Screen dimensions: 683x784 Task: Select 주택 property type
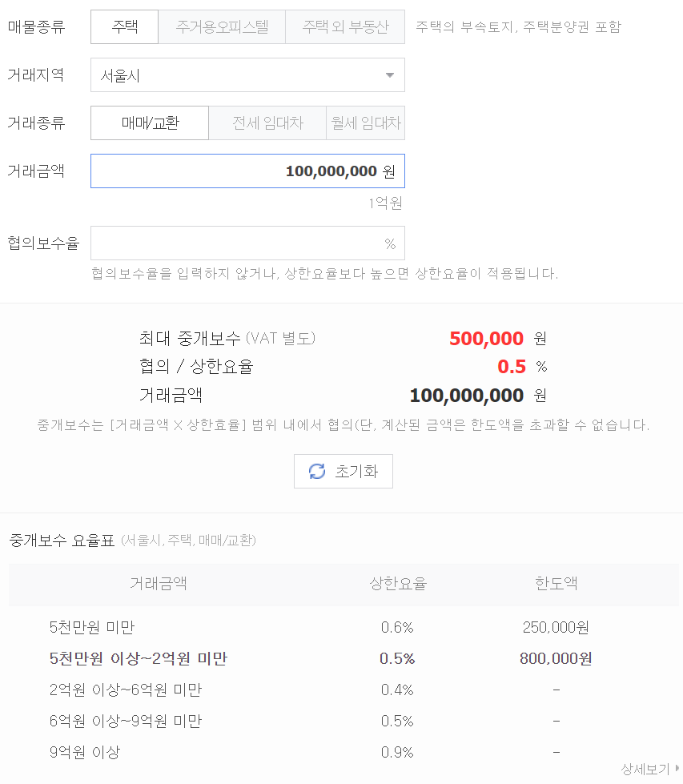(x=124, y=27)
